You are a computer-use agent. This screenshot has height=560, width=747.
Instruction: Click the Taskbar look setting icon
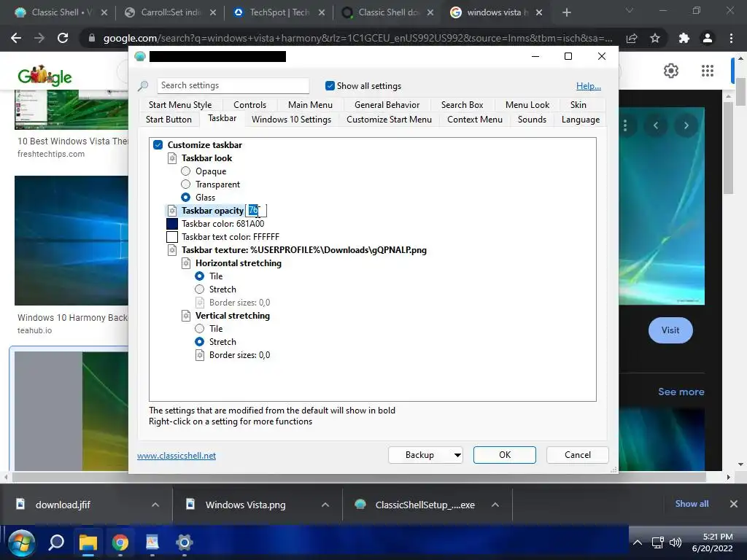click(x=172, y=158)
